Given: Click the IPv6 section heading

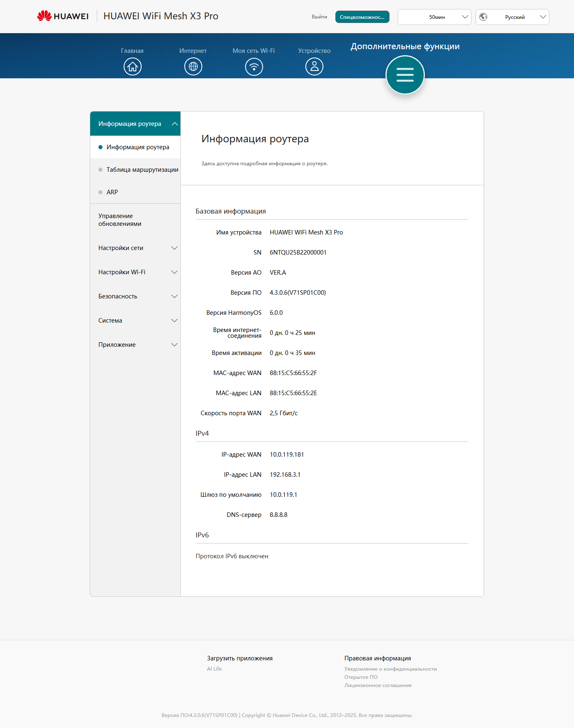Looking at the screenshot, I should point(202,535).
